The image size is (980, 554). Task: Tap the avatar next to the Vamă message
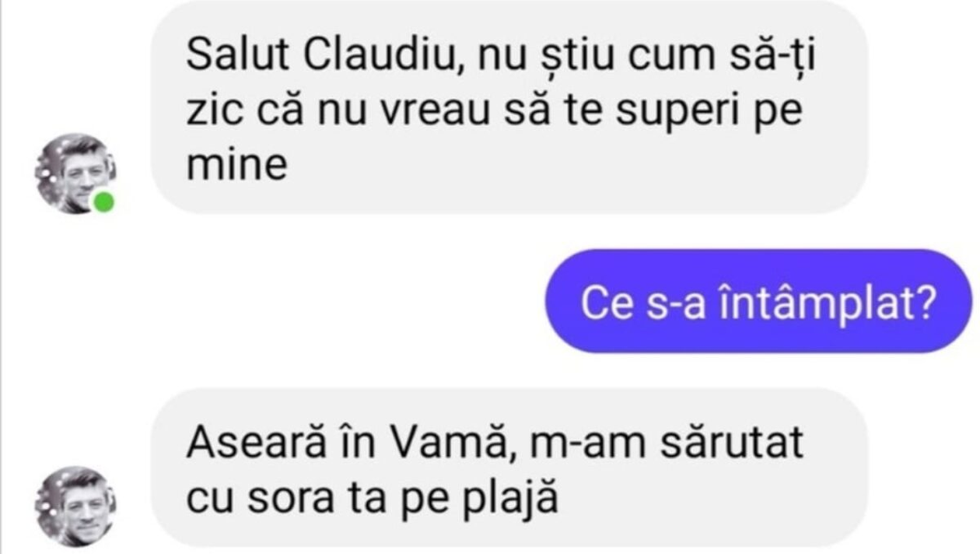tap(75, 507)
